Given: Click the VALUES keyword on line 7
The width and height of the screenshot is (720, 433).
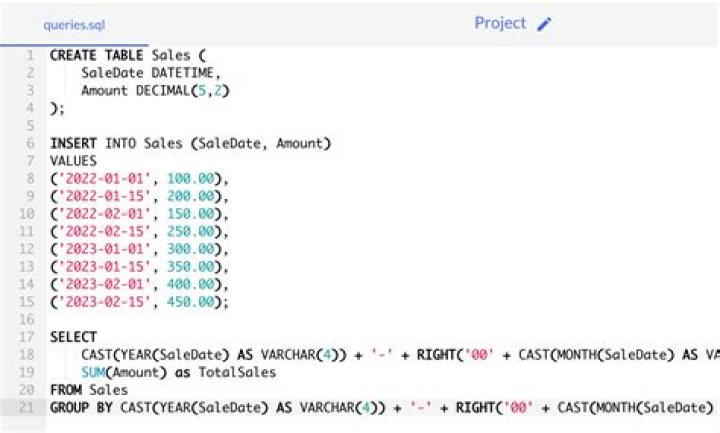Looking at the screenshot, I should [73, 160].
